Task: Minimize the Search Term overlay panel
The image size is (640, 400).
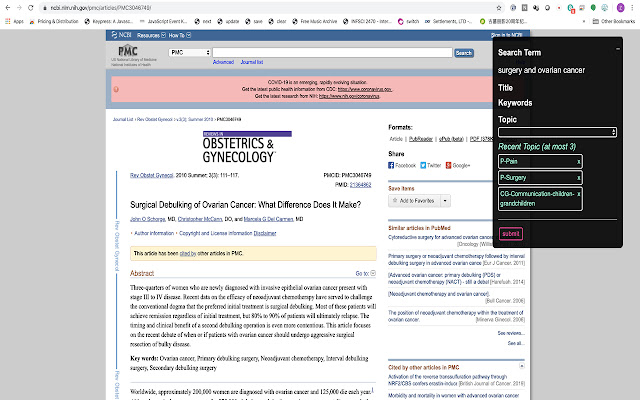Action: pyautogui.click(x=618, y=49)
